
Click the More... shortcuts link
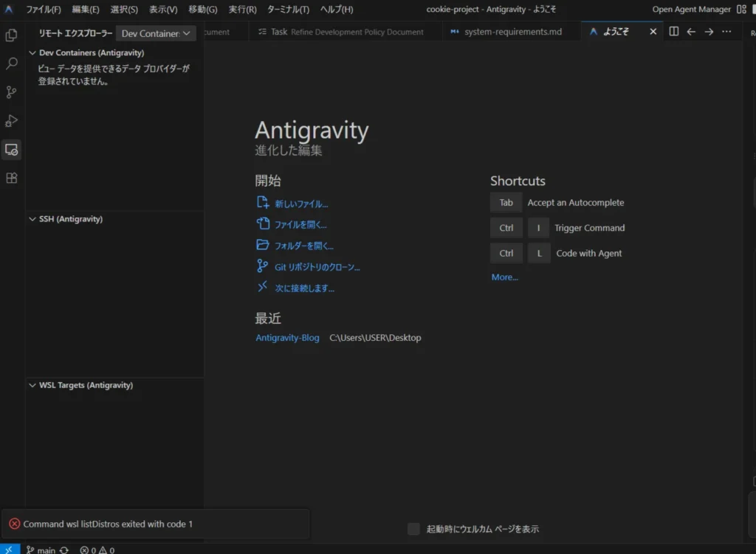(x=504, y=277)
